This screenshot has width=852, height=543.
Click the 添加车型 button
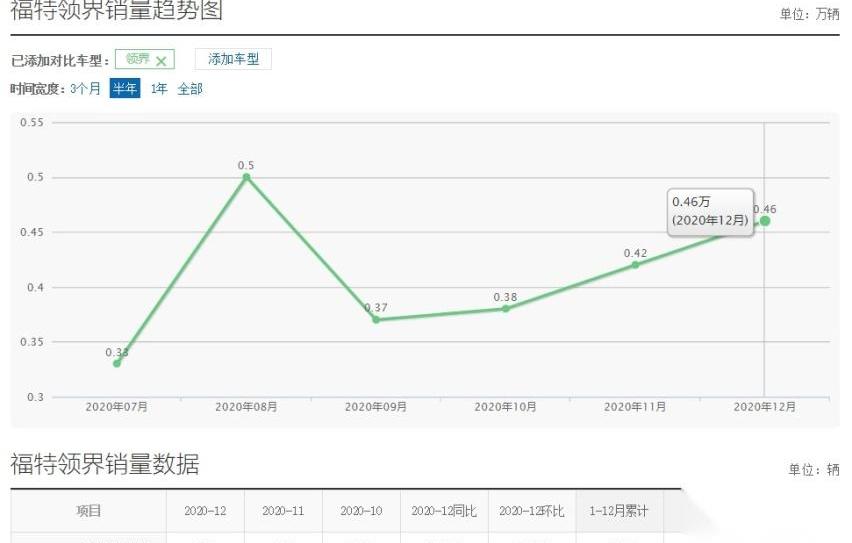tap(233, 59)
